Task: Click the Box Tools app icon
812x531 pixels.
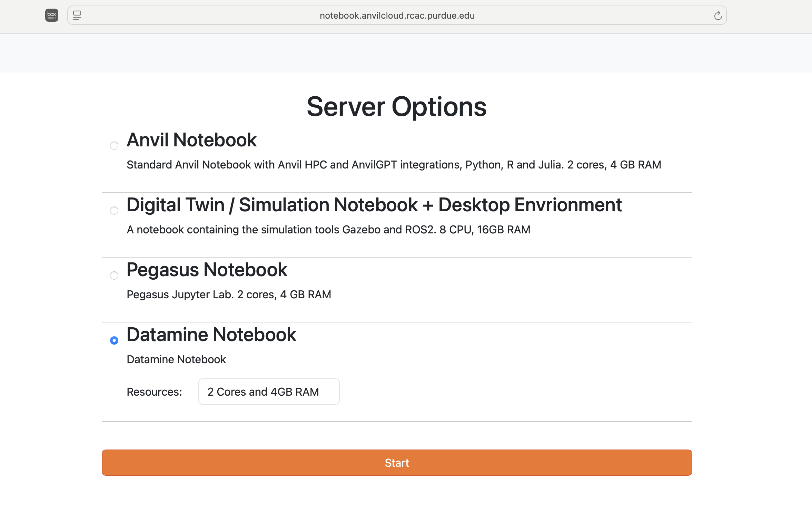Action: 51,15
